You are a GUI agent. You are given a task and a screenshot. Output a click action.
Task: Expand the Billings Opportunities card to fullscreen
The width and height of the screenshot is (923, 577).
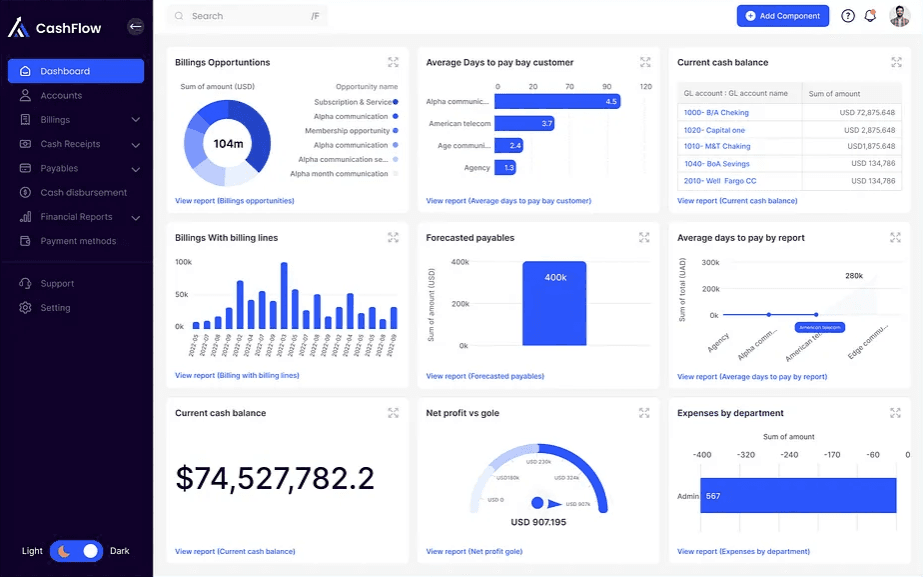pyautogui.click(x=394, y=61)
